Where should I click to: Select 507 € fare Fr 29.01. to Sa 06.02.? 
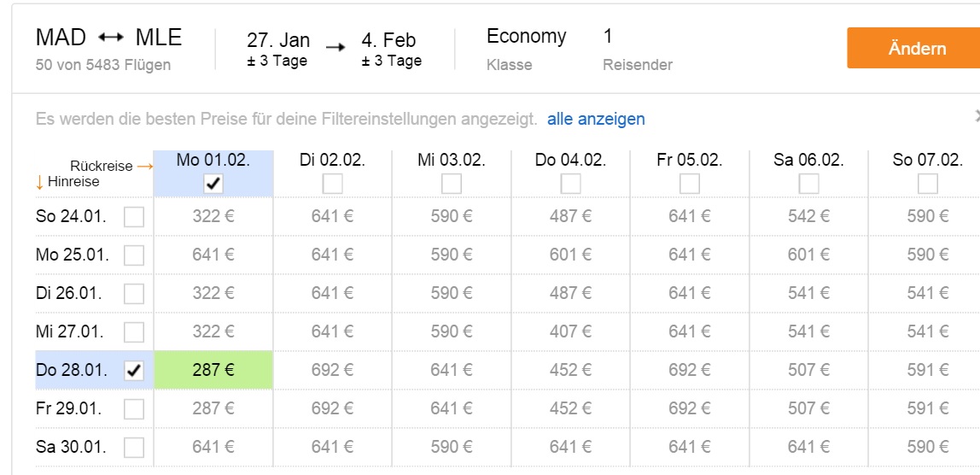tap(808, 408)
